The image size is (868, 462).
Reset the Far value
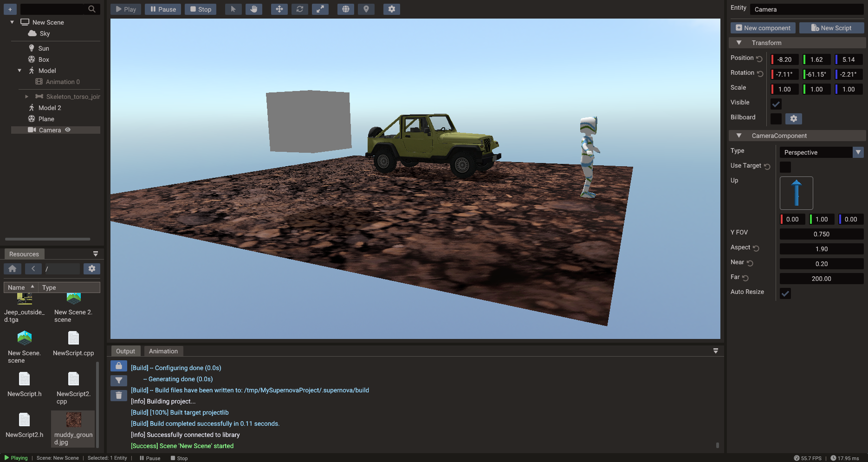[745, 278]
